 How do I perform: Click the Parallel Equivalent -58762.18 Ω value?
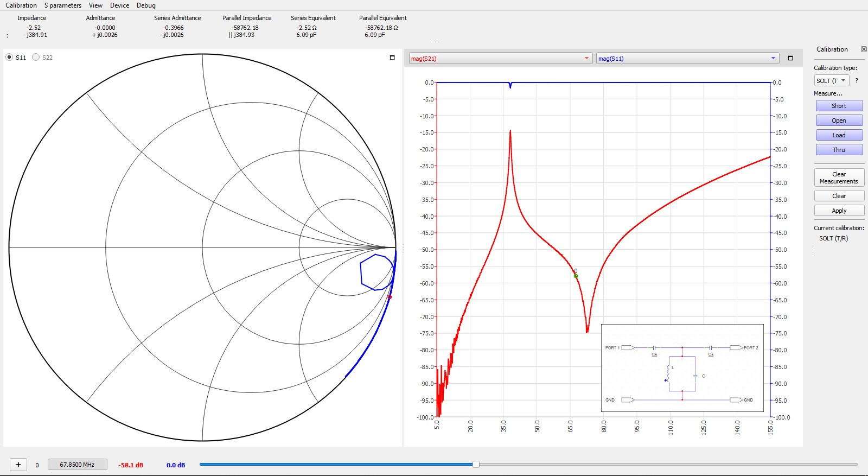coord(381,28)
